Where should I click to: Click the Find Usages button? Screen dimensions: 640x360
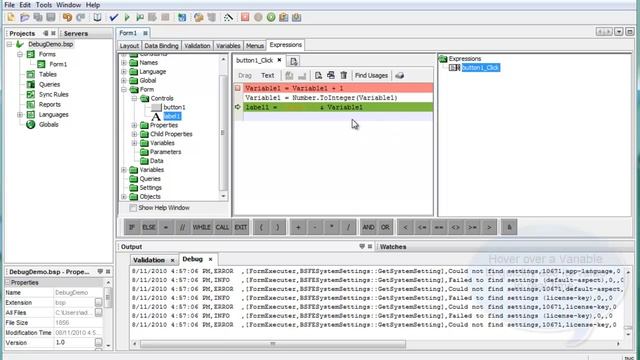point(371,76)
